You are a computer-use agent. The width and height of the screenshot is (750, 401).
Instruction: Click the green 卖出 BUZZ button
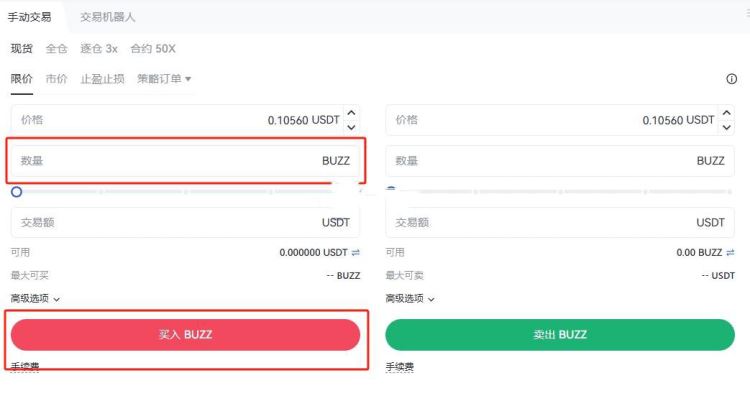pyautogui.click(x=560, y=334)
